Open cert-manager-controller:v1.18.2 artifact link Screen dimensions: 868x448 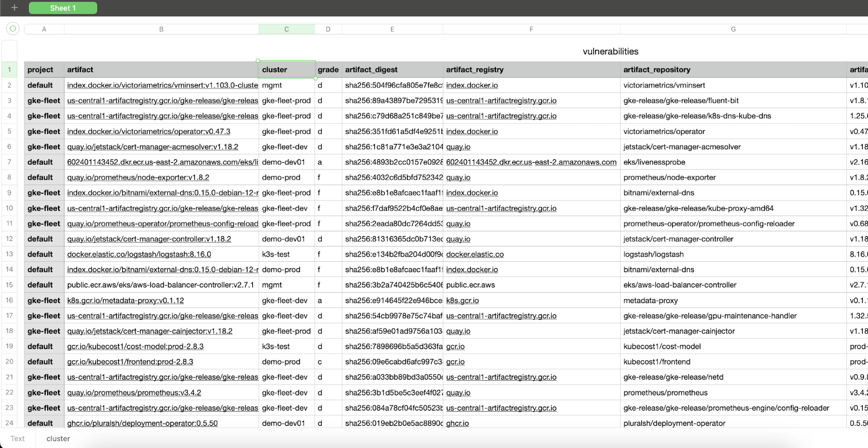[149, 239]
